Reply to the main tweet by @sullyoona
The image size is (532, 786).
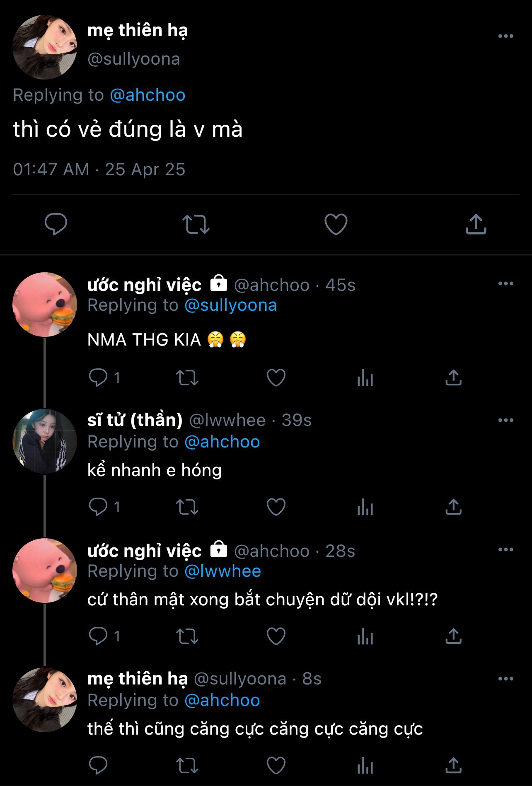pos(56,224)
